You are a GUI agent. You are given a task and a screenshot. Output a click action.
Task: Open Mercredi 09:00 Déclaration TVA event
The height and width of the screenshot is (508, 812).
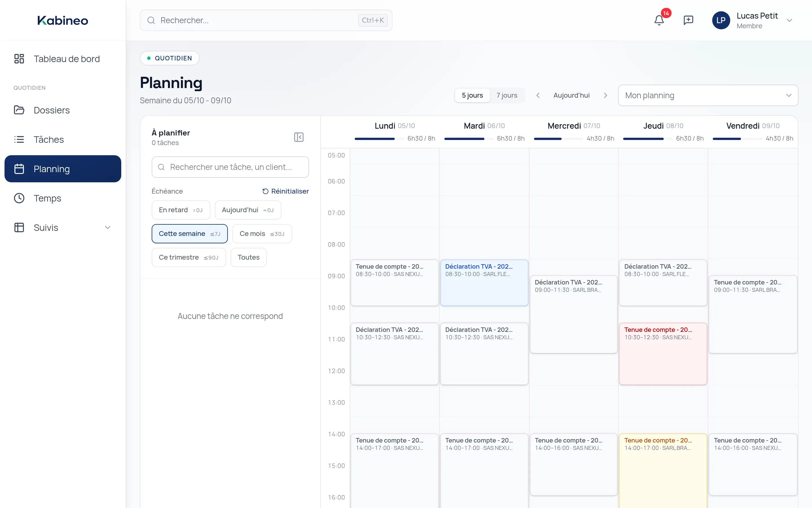(x=574, y=314)
